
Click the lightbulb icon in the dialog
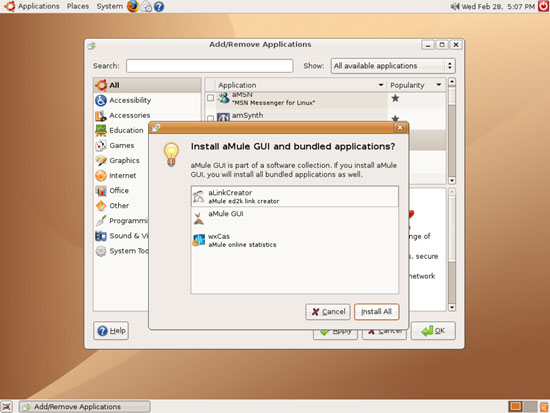coord(171,154)
